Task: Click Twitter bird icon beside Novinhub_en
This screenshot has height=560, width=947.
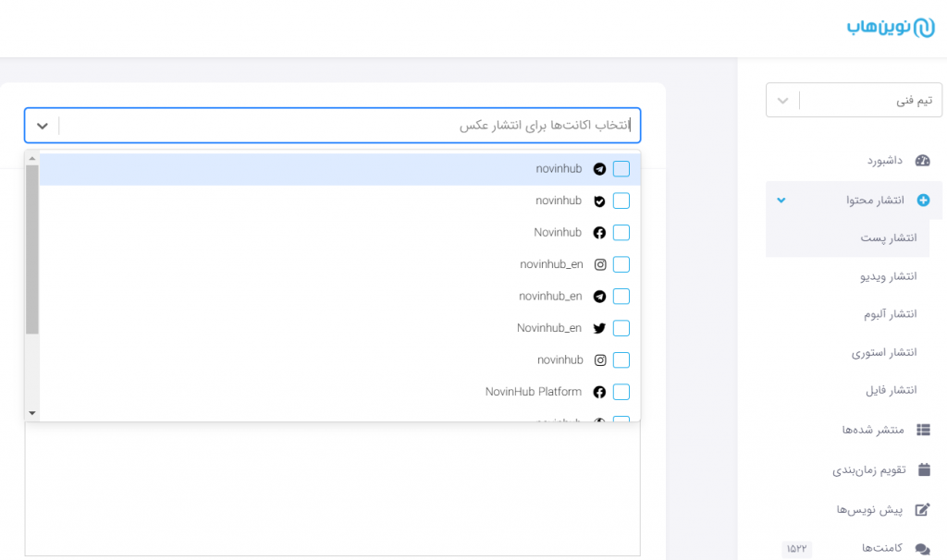Action: (599, 328)
